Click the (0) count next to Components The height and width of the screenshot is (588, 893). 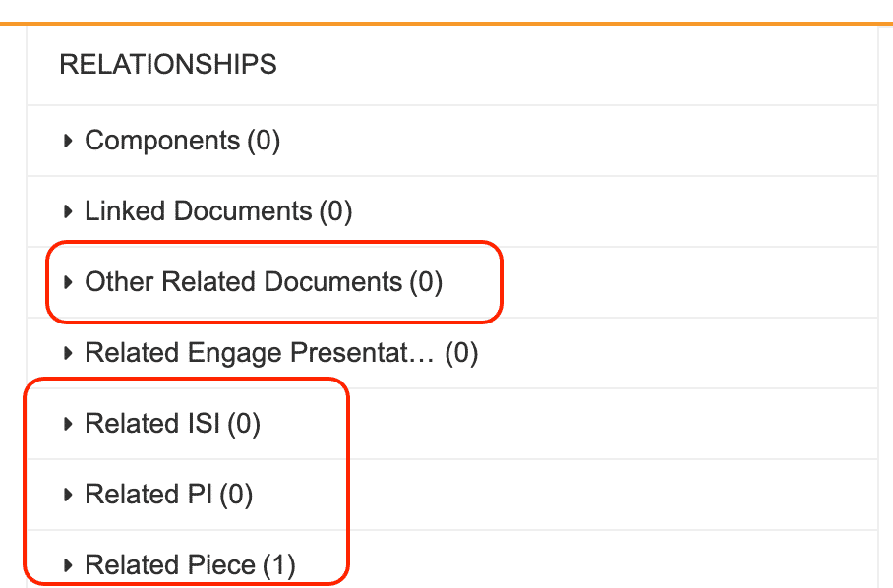(264, 141)
